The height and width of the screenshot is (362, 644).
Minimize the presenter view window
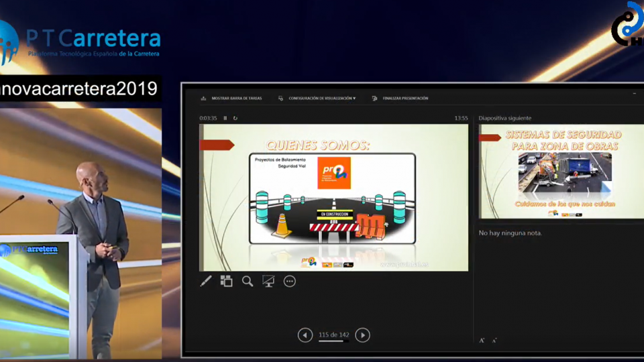[x=635, y=94]
